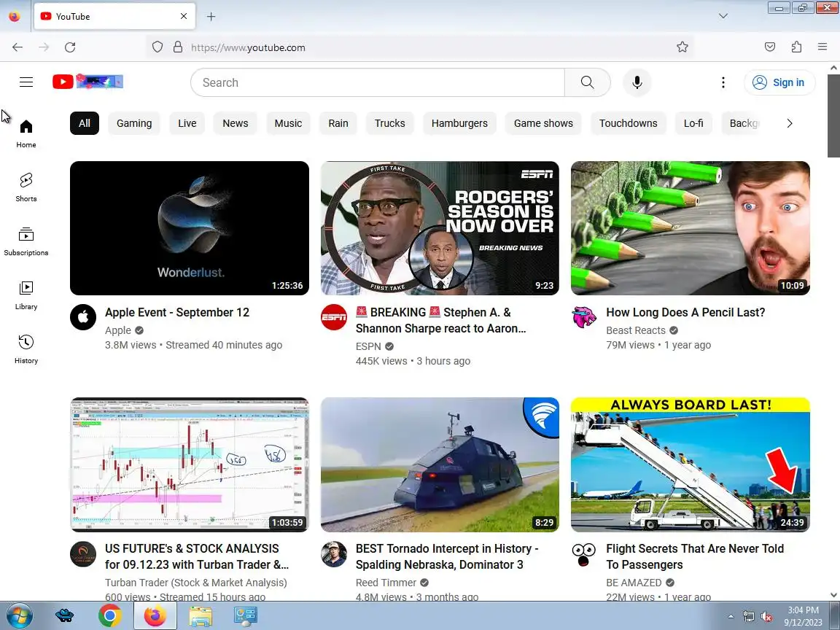Open Beast Reacts channel avatar
This screenshot has width=840, height=630.
pyautogui.click(x=584, y=317)
